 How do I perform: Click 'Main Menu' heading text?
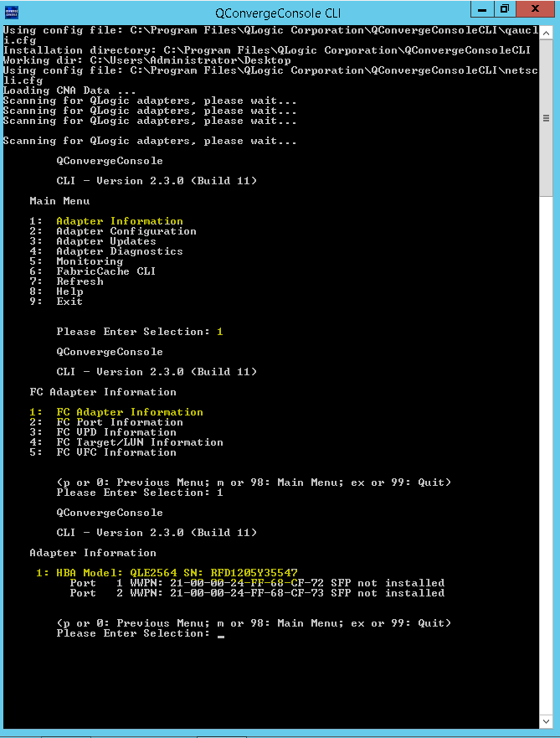pyautogui.click(x=59, y=201)
